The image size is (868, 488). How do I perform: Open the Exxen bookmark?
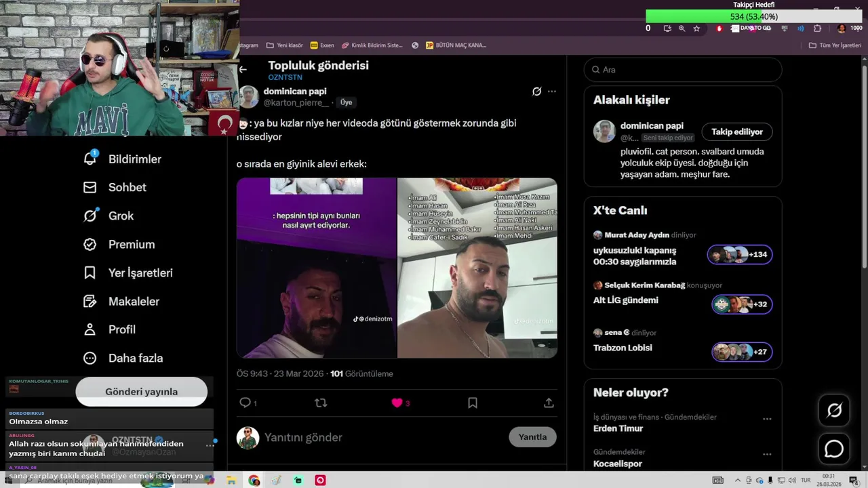(322, 45)
